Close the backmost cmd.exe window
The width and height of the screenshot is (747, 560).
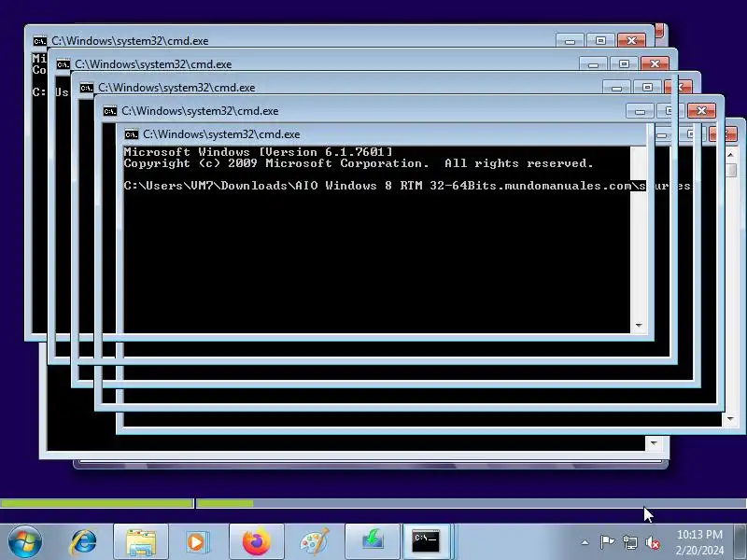click(632, 40)
